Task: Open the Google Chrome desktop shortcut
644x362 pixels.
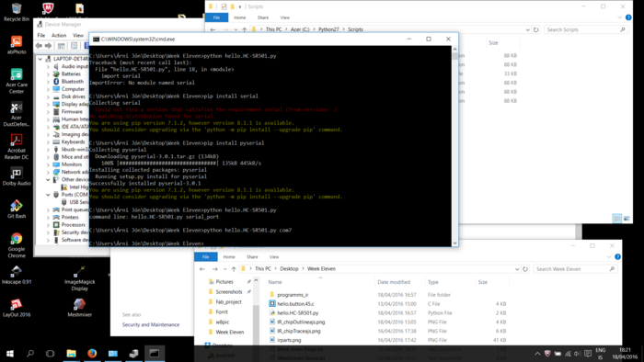Action: (17, 245)
